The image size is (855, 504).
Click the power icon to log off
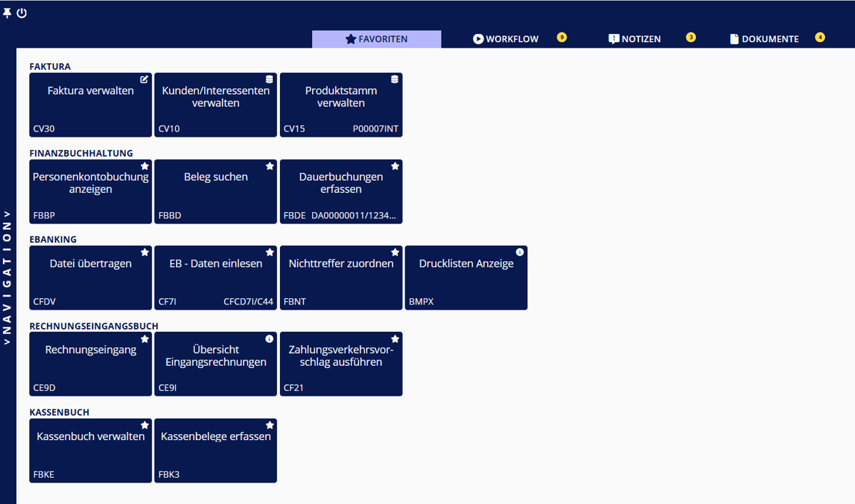tap(21, 13)
